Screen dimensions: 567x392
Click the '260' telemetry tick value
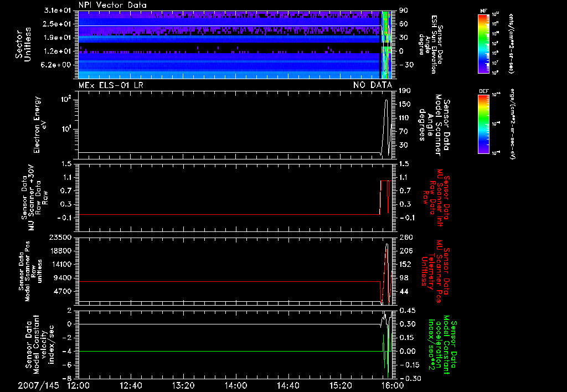pos(406,237)
